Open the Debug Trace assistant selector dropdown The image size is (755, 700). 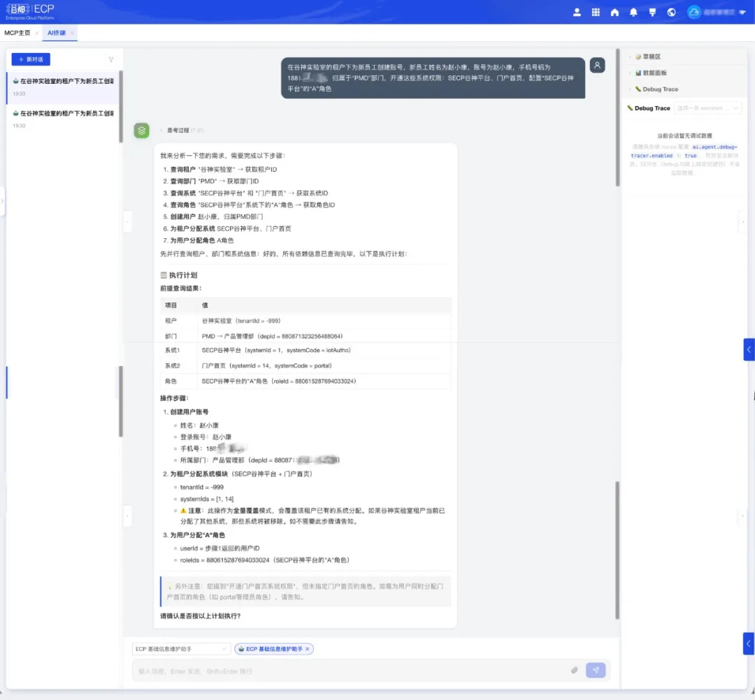pos(707,108)
